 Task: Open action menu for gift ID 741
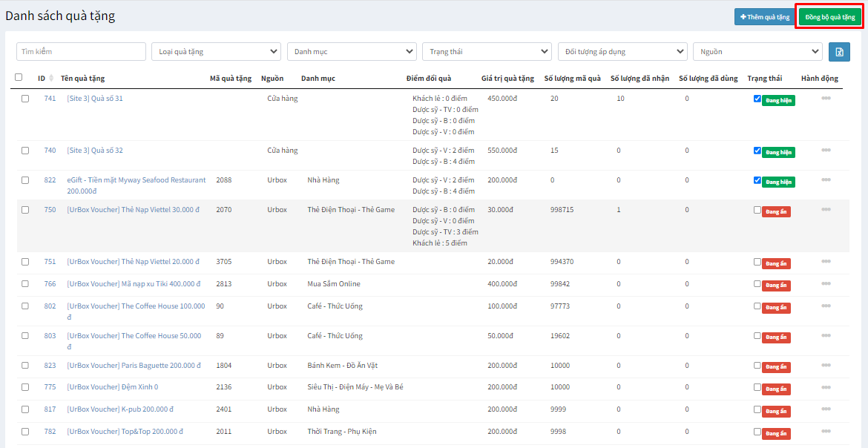coord(826,99)
